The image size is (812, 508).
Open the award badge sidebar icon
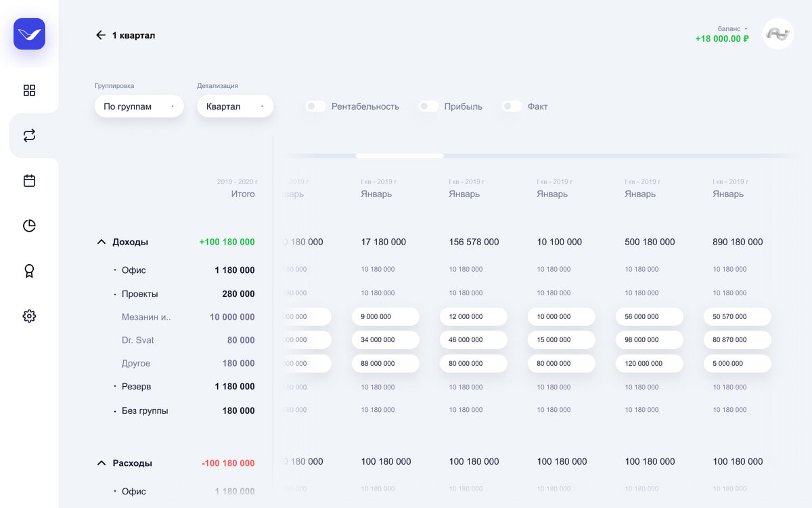29,271
